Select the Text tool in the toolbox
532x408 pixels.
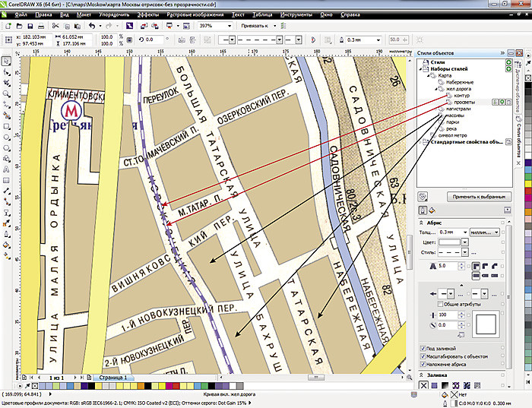coord(6,170)
